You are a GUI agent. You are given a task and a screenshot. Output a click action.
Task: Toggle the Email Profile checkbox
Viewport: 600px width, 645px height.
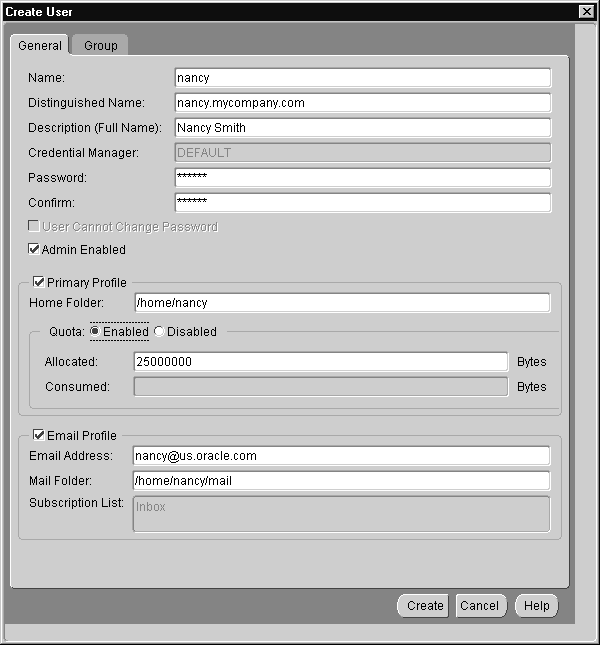39,435
